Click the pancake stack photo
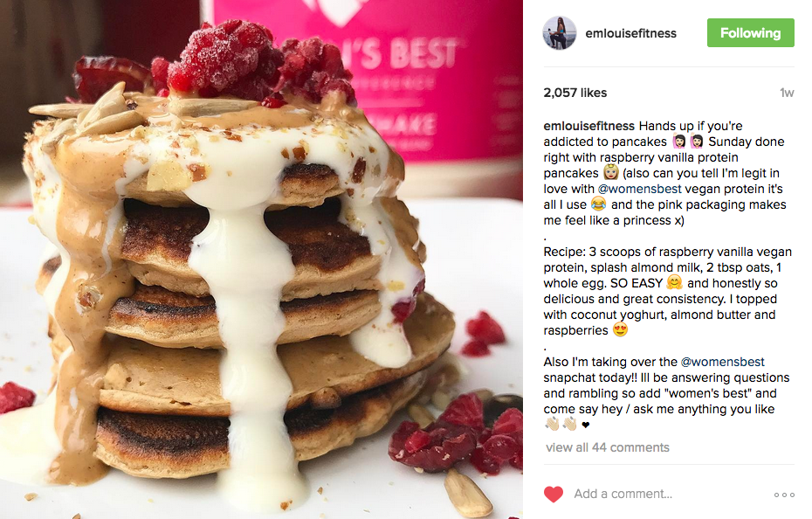 tap(261, 259)
